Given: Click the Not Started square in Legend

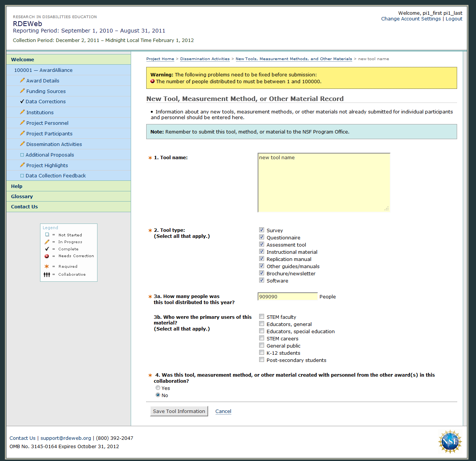Looking at the screenshot, I should click(x=47, y=234).
